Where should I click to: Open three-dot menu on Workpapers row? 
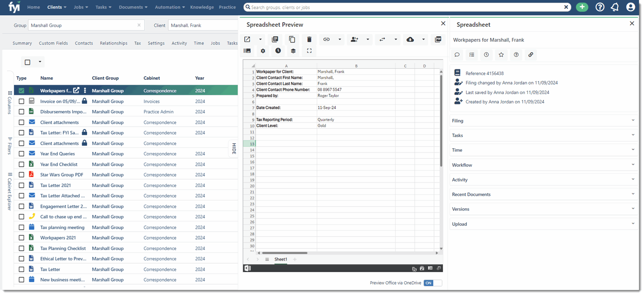85,90
